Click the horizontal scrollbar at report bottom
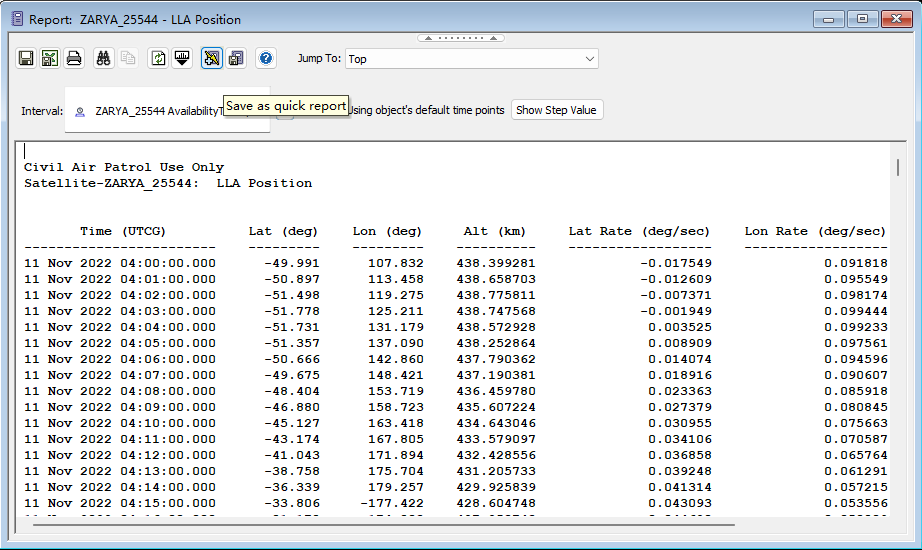The image size is (922, 550). tap(384, 525)
